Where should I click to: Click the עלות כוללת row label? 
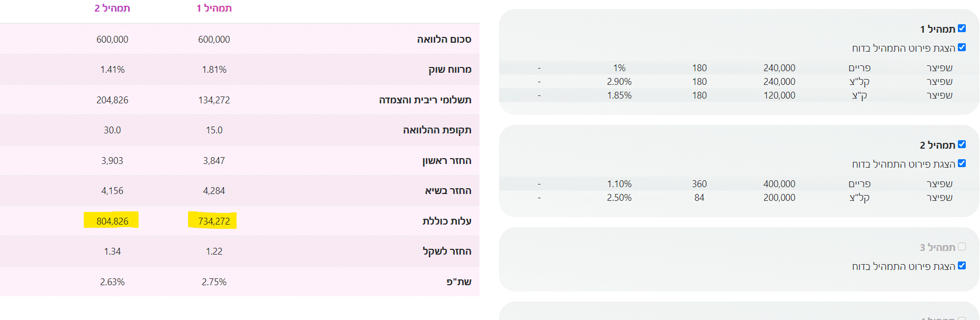click(x=446, y=221)
